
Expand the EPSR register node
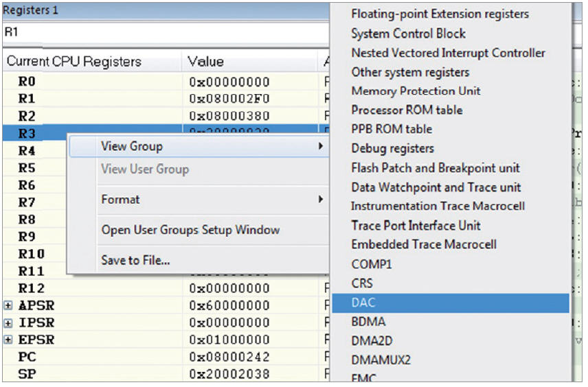tap(8, 340)
